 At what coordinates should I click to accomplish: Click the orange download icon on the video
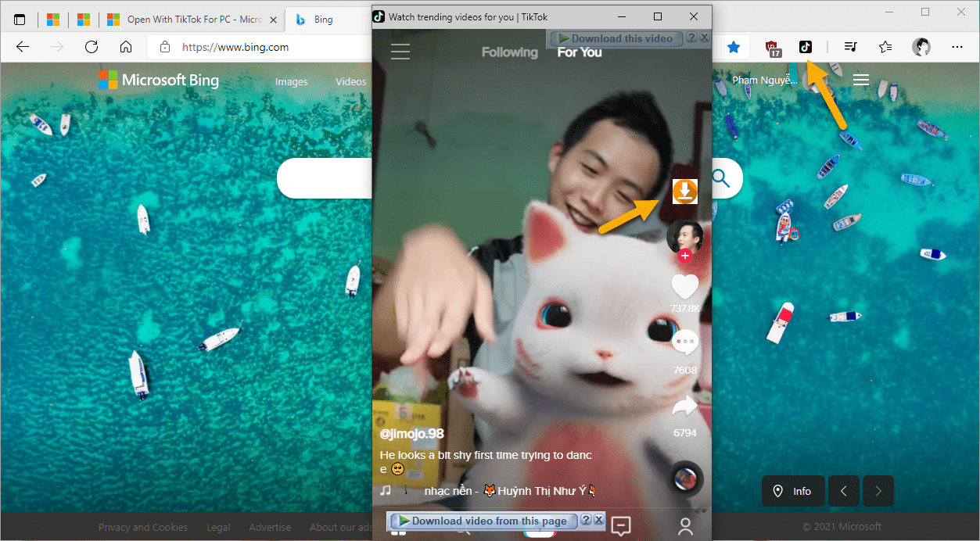coord(685,191)
